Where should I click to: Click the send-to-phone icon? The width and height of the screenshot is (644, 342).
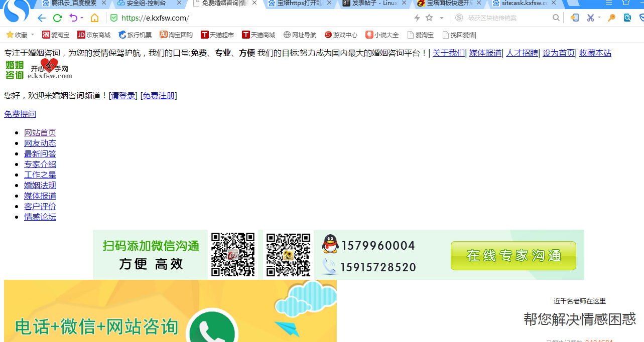coord(575,18)
